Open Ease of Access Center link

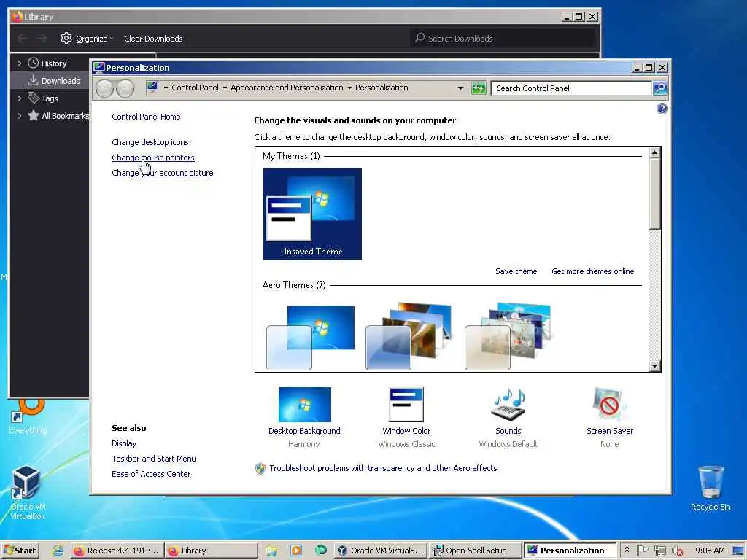point(151,474)
